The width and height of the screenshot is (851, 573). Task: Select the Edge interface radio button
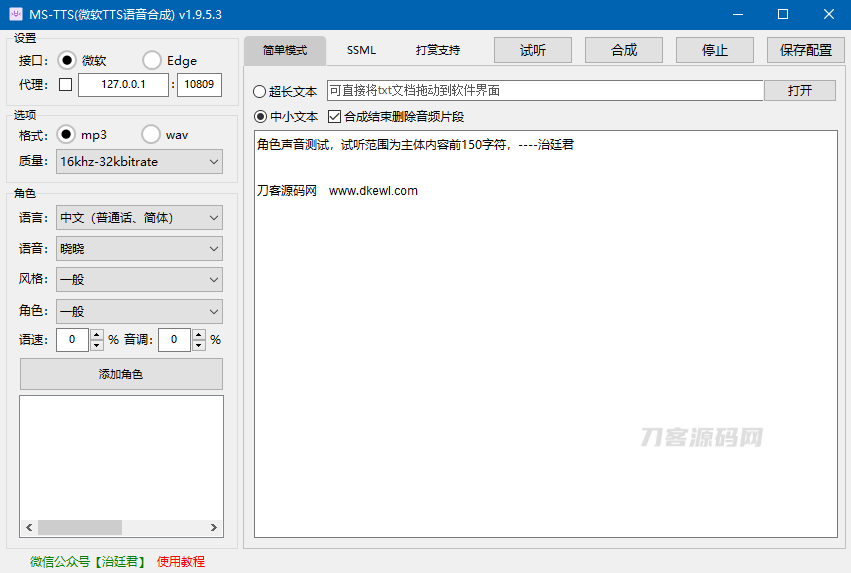pyautogui.click(x=151, y=60)
